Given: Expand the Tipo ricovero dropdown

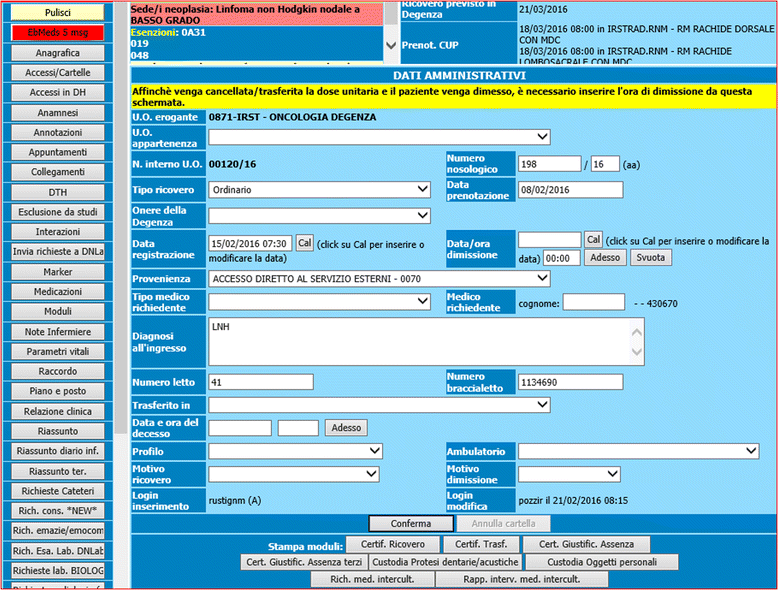Looking at the screenshot, I should pyautogui.click(x=319, y=189).
